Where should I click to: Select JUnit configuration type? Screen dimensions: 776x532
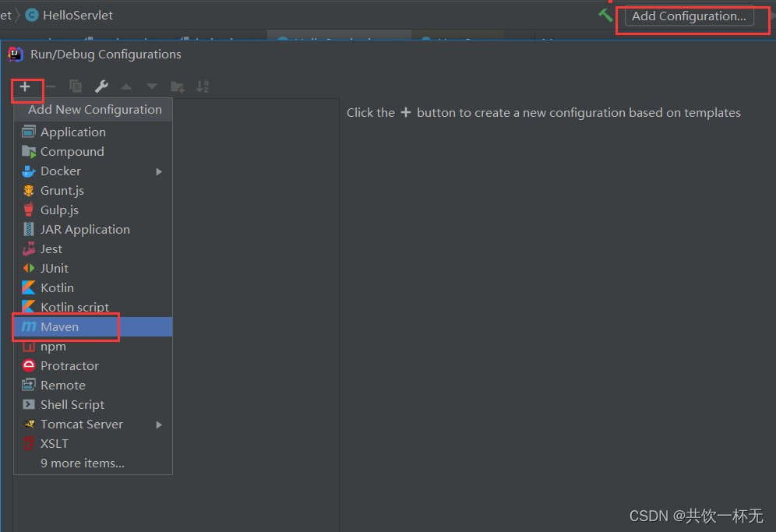[x=93, y=268]
